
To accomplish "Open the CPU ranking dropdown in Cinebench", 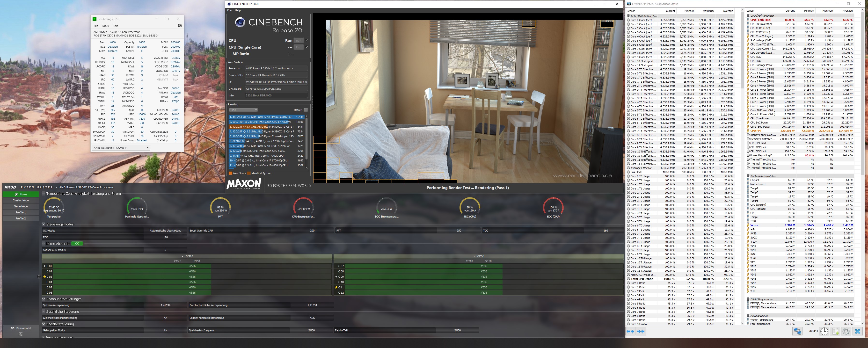I will click(243, 110).
